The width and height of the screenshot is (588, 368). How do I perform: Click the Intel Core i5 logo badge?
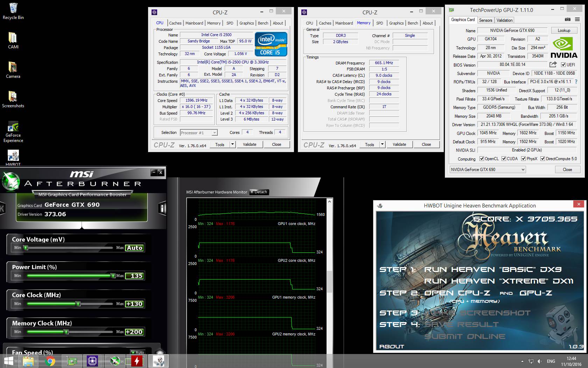click(271, 44)
